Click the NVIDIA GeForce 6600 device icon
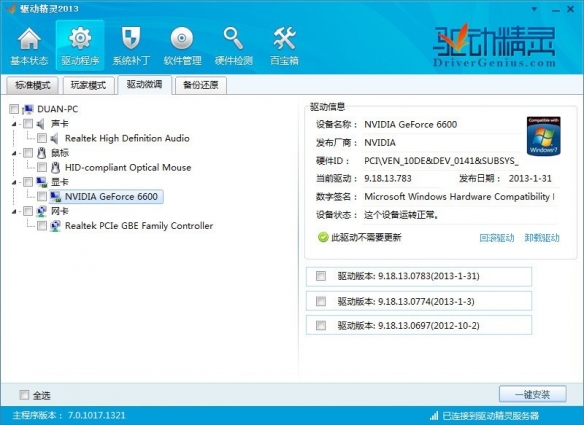 55,197
